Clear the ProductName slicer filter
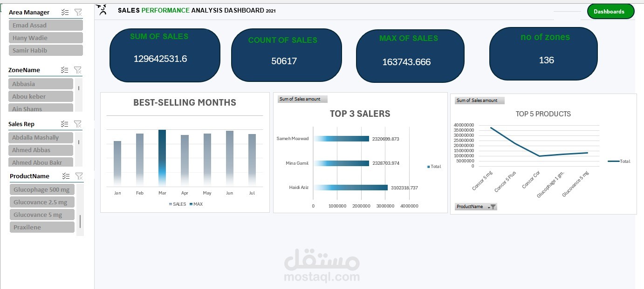 79,176
